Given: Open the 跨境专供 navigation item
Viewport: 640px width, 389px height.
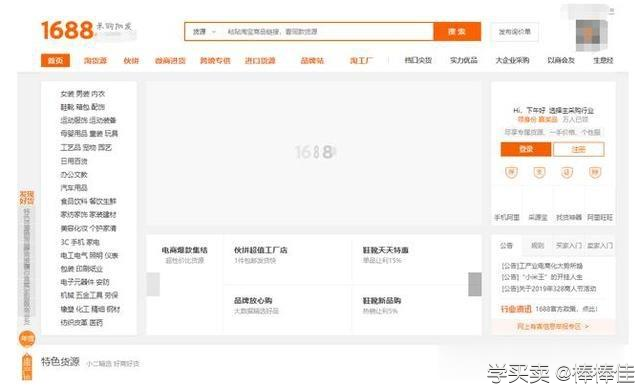Looking at the screenshot, I should coord(215,60).
